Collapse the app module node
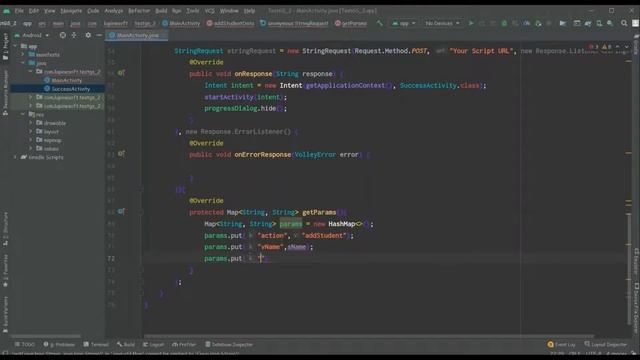 pyautogui.click(x=15, y=46)
